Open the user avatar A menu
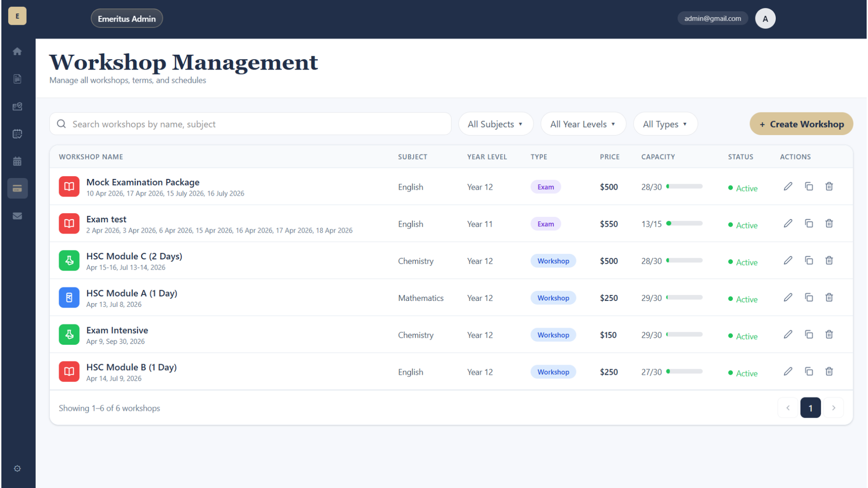Image resolution: width=868 pixels, height=488 pixels. coord(765,18)
